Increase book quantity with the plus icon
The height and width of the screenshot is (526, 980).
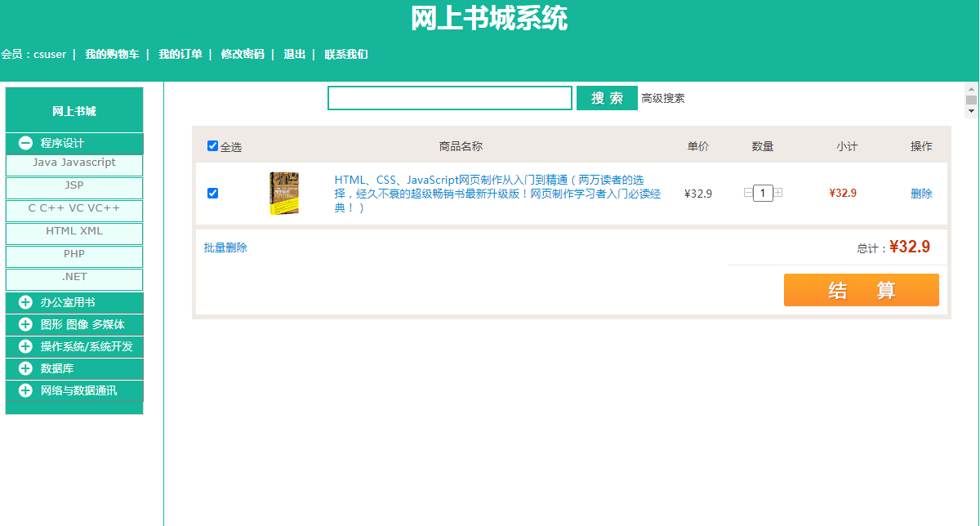(778, 193)
